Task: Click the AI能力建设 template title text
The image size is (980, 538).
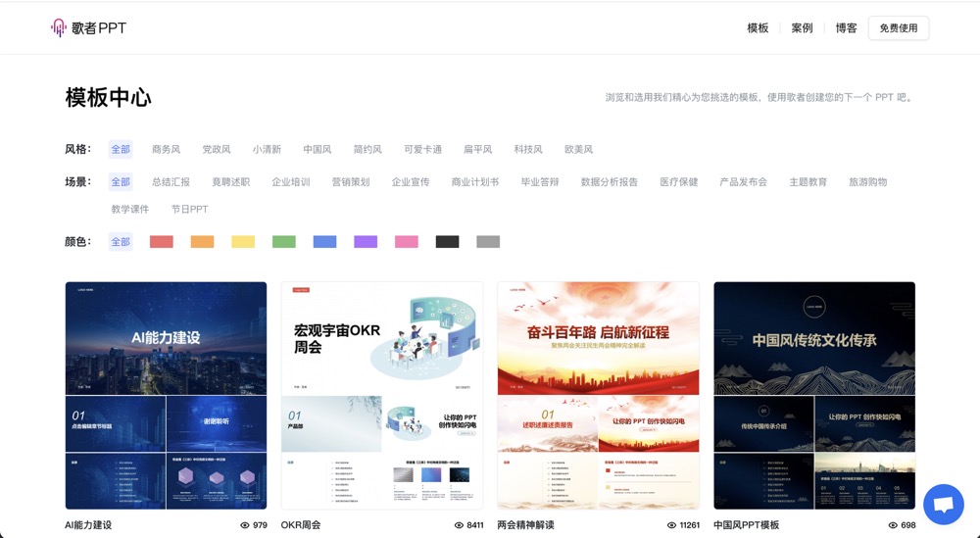Action: pyautogui.click(x=88, y=525)
